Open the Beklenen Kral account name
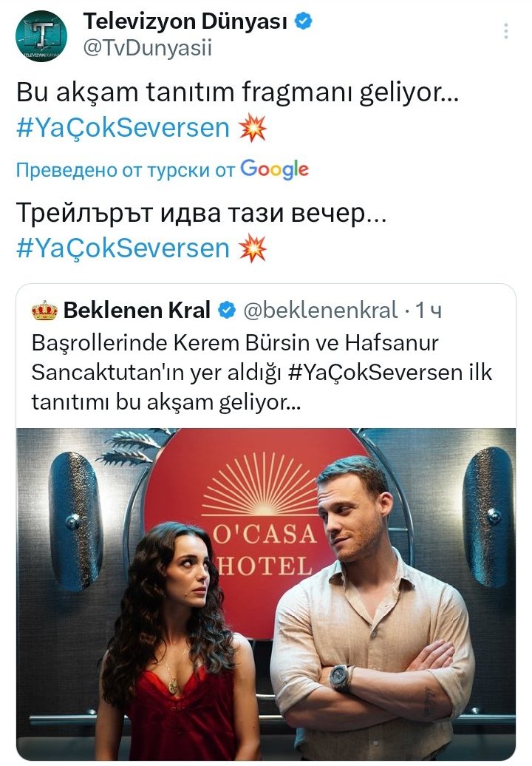 click(137, 311)
